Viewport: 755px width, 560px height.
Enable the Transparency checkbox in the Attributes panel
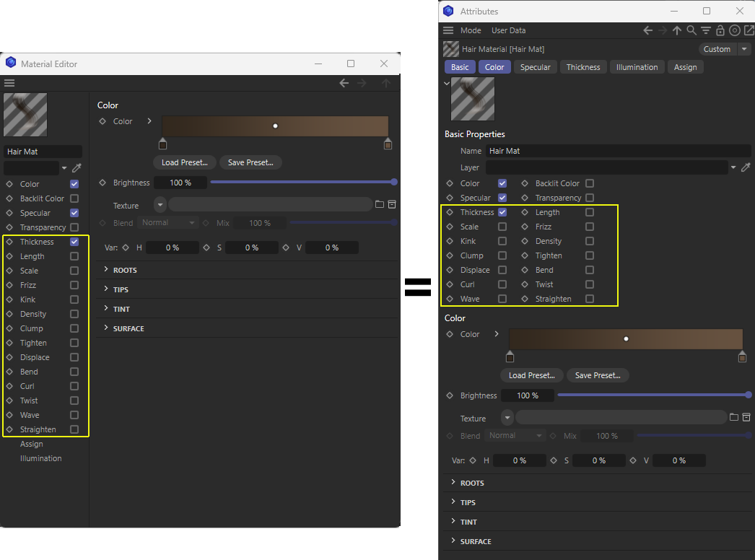588,198
